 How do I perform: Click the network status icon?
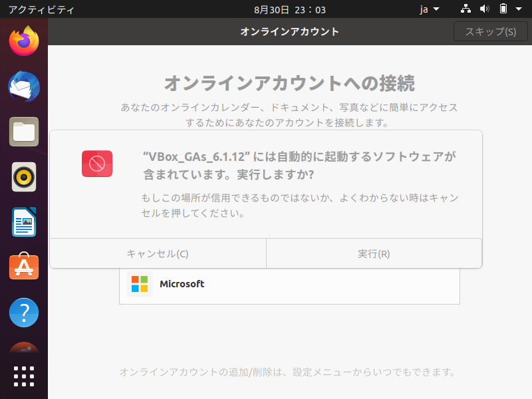[x=465, y=9]
